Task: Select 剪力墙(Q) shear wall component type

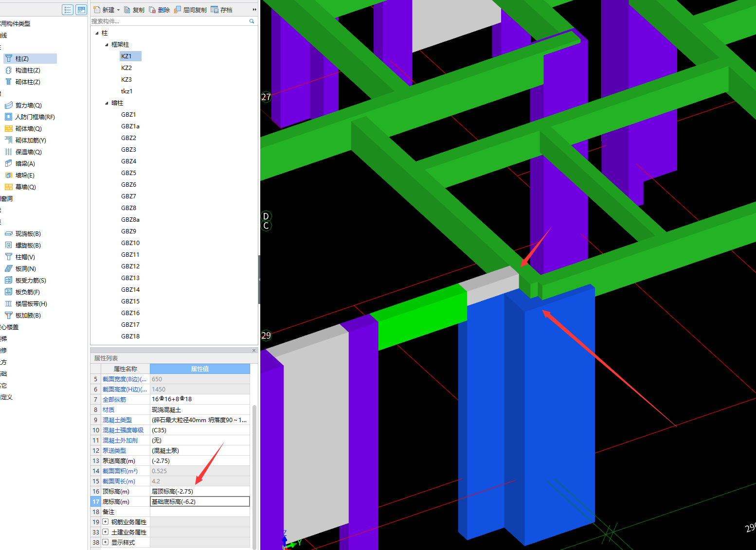Action: pos(28,106)
